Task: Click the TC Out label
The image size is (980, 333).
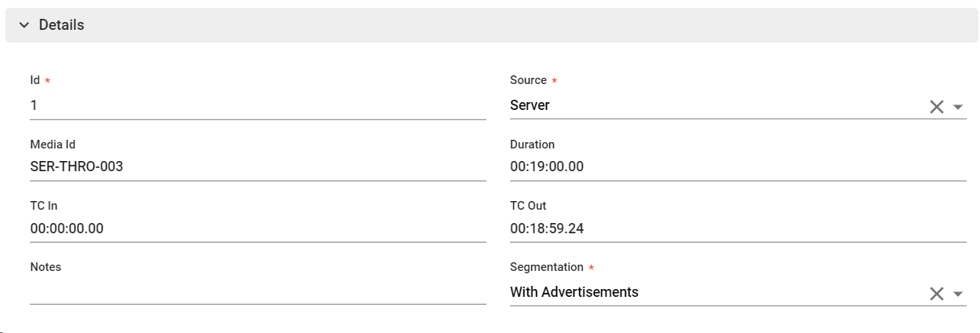Action: click(x=528, y=206)
